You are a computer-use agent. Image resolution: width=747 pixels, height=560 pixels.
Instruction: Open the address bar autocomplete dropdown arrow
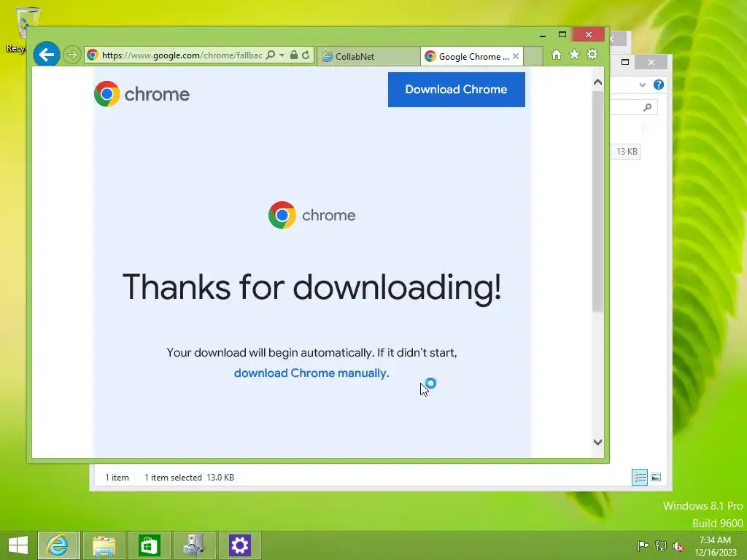(282, 55)
